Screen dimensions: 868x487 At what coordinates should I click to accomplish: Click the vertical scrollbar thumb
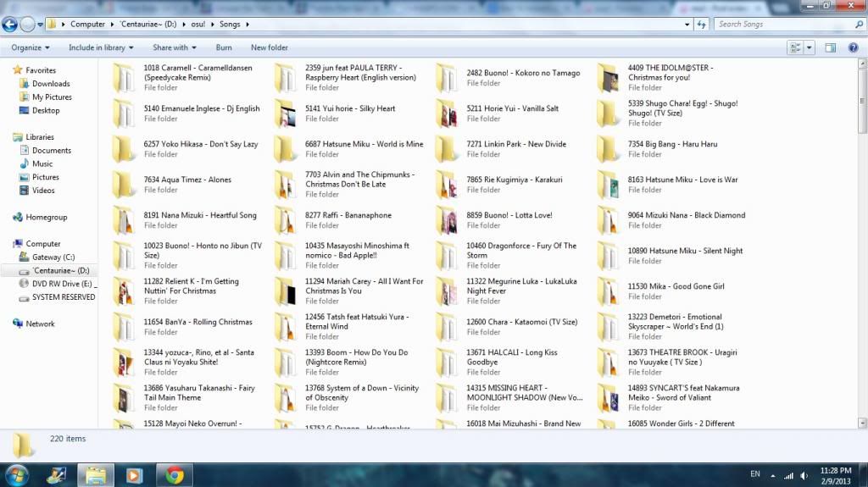pos(862,101)
